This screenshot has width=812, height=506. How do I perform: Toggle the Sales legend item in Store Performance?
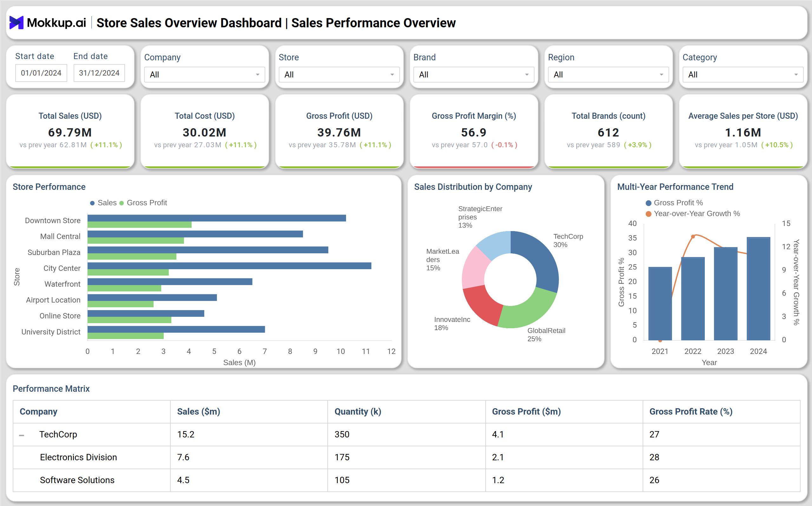pos(103,203)
